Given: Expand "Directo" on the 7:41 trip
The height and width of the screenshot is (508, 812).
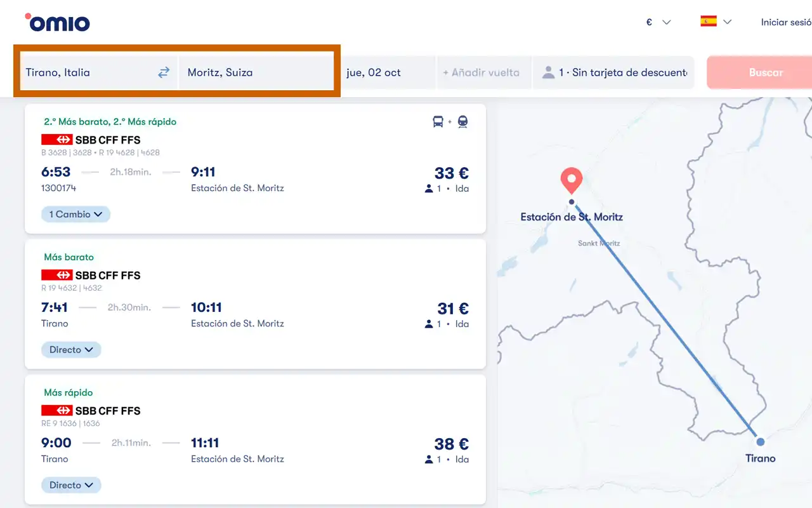Looking at the screenshot, I should pyautogui.click(x=71, y=350).
